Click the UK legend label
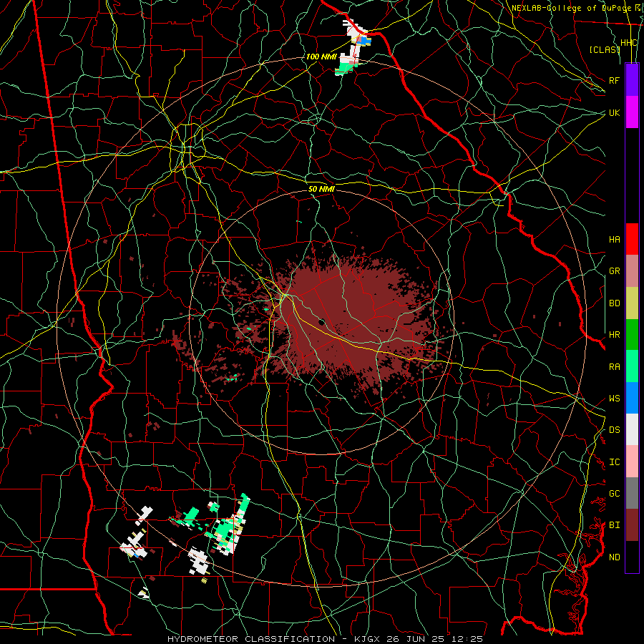The width and height of the screenshot is (644, 644). (x=614, y=112)
